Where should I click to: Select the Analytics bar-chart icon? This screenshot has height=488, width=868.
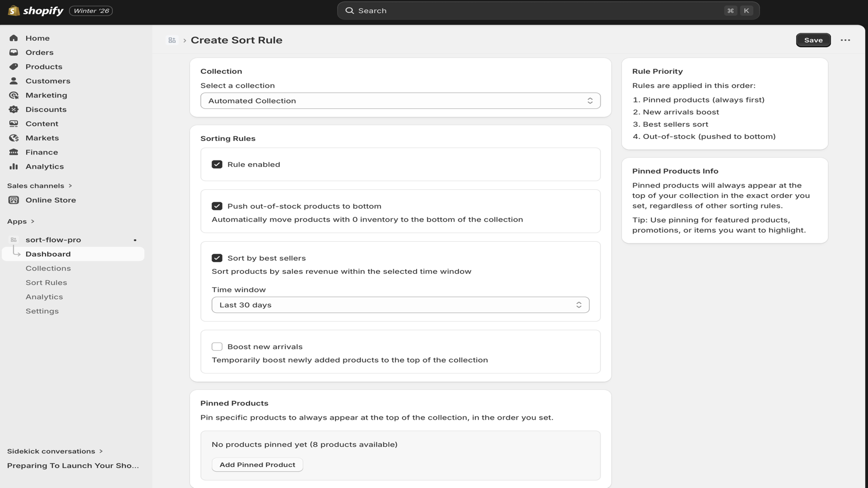pyautogui.click(x=14, y=166)
